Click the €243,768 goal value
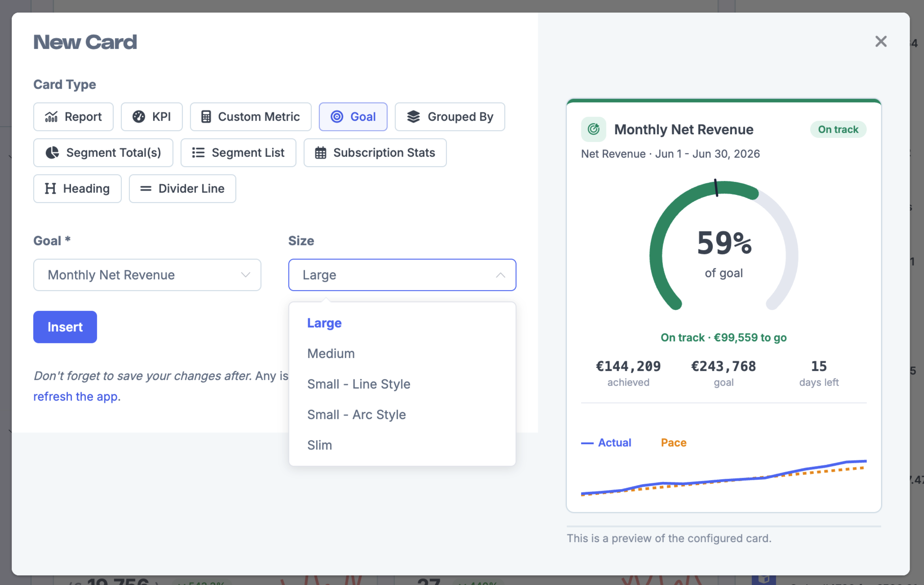Viewport: 924px width, 585px height. click(723, 366)
